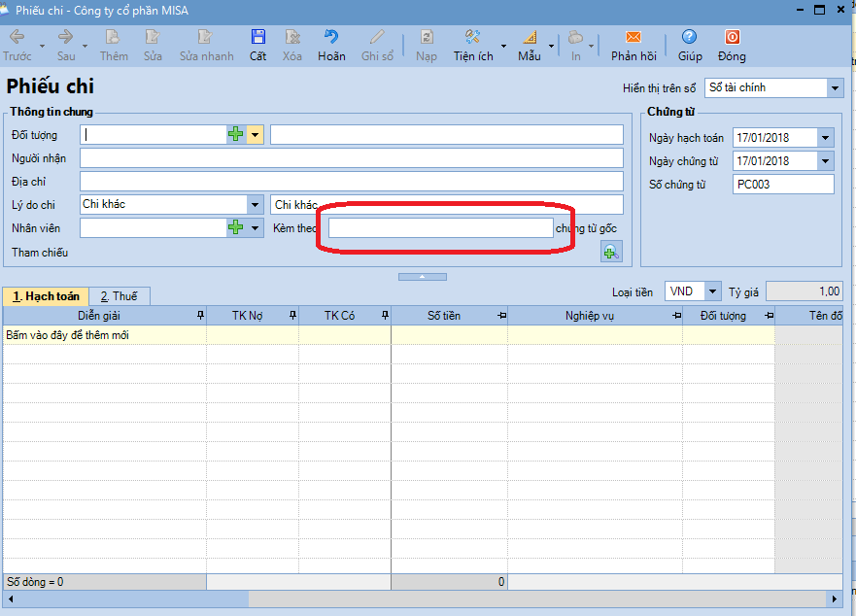Open the Đối tượng dropdown list

pos(255,134)
